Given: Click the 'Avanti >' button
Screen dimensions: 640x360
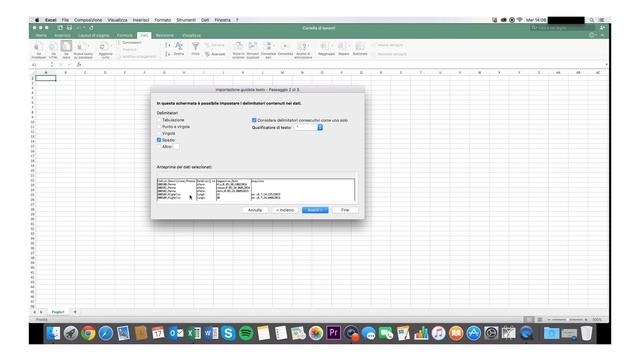Looking at the screenshot, I should 315,210.
